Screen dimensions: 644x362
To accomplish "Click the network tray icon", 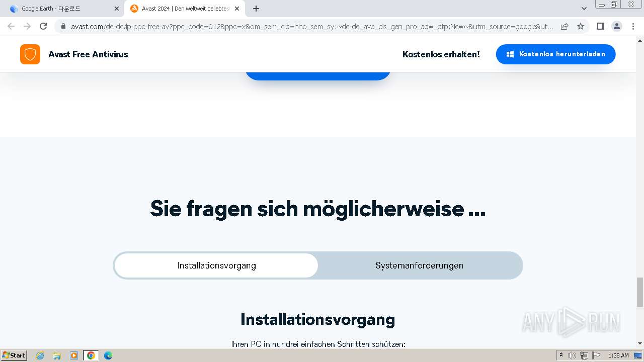I will click(x=584, y=355).
